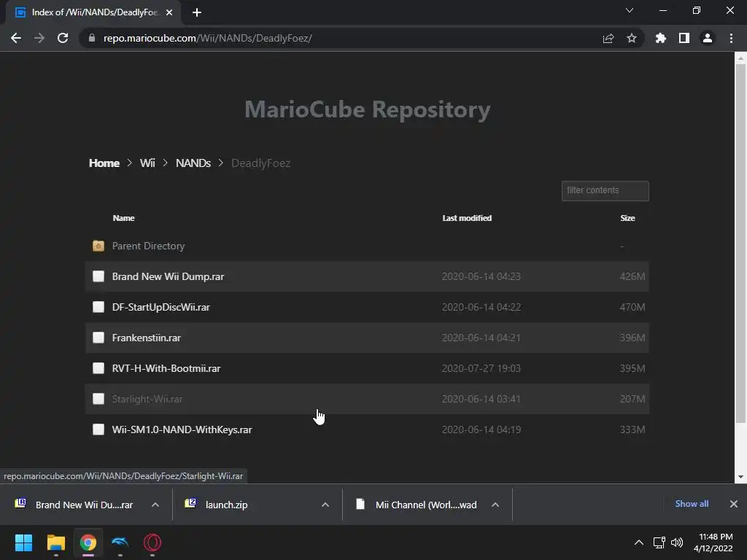Click the file icon beside Brand New Wii Dump.rar
The height and width of the screenshot is (560, 747).
point(98,276)
